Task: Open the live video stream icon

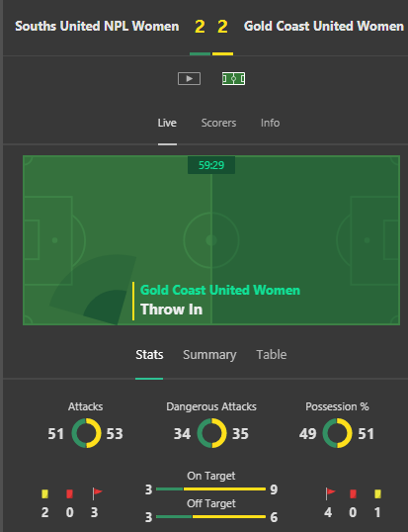Action: [x=189, y=79]
